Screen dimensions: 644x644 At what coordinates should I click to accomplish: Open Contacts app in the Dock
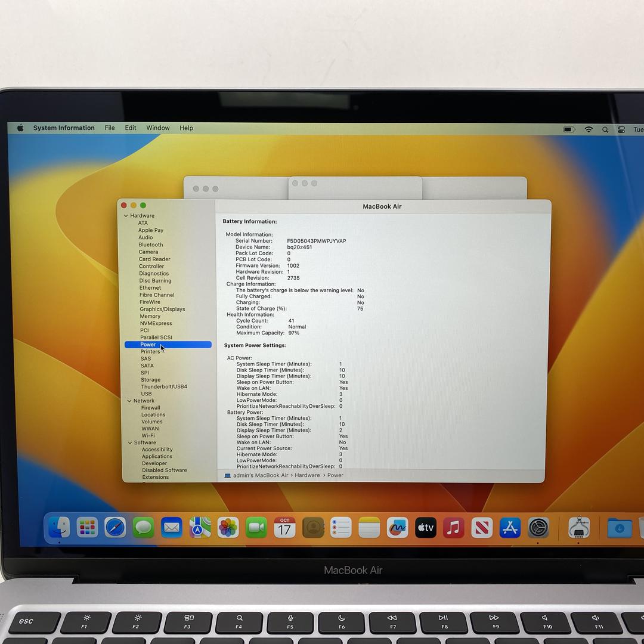[x=313, y=527]
